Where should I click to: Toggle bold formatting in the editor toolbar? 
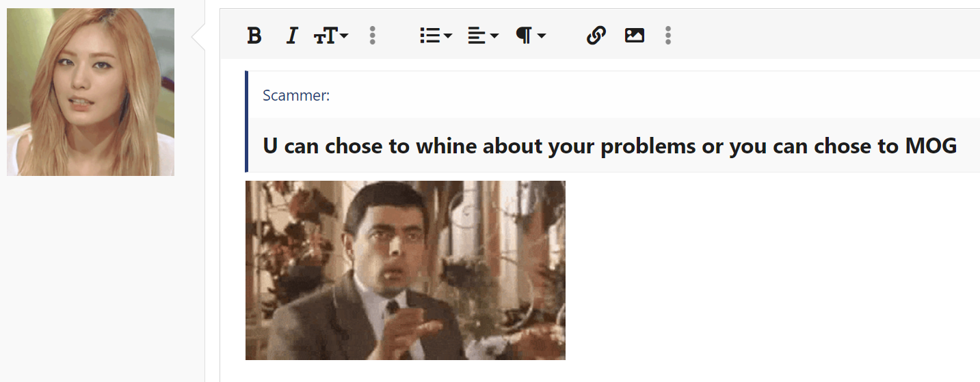[254, 36]
